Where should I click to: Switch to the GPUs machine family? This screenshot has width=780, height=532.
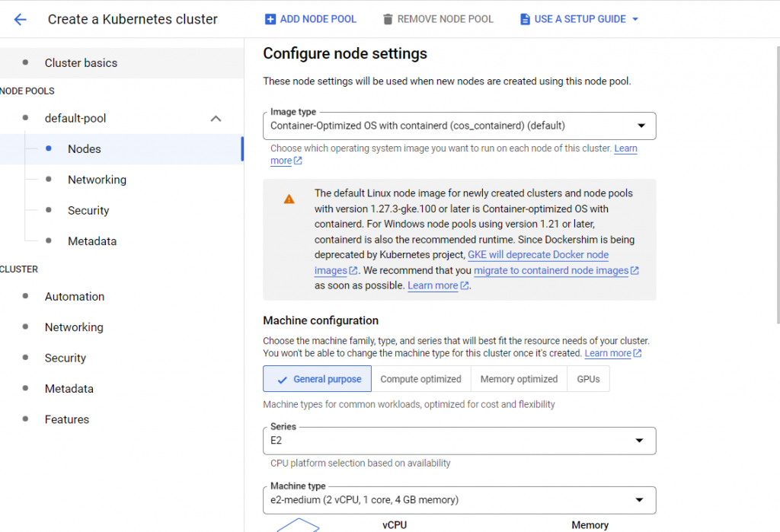[x=588, y=379]
